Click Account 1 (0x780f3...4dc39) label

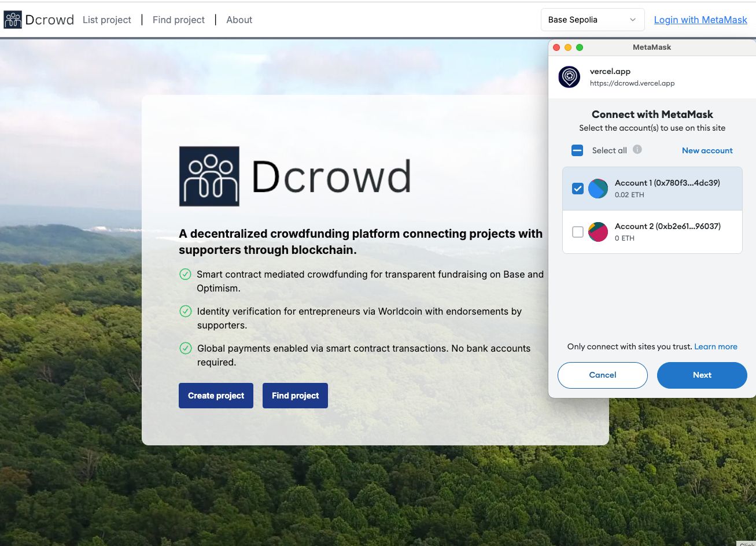tap(668, 183)
